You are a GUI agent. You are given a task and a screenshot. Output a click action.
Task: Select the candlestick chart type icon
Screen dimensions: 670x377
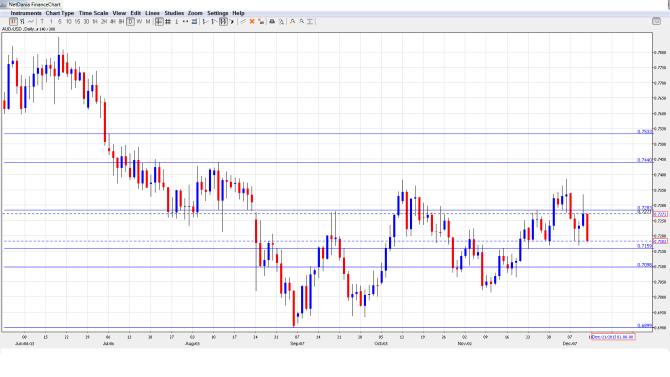(14, 21)
